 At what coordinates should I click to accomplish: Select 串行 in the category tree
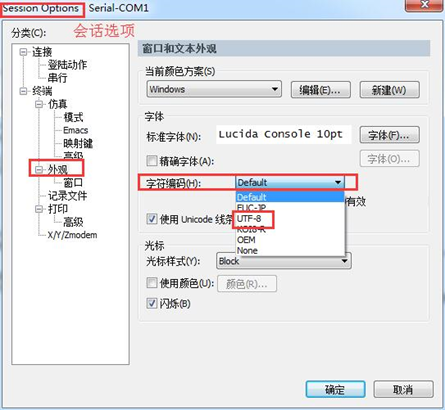[57, 78]
